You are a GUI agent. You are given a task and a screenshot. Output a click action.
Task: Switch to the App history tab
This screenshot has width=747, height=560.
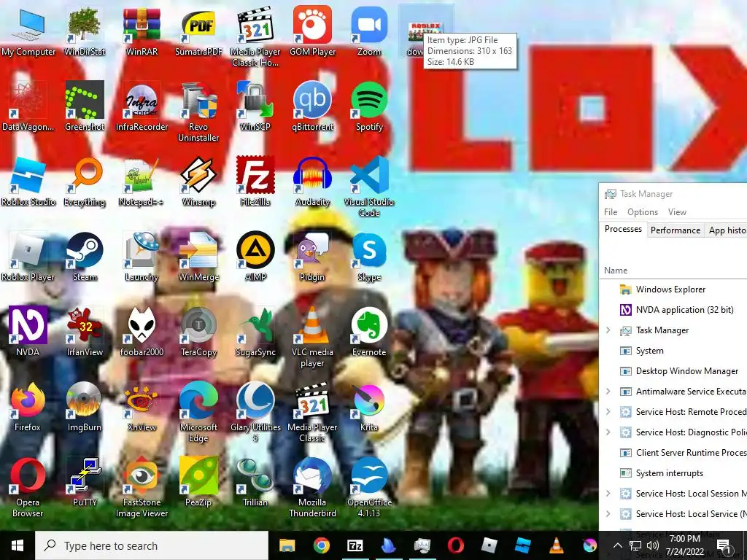coord(726,230)
